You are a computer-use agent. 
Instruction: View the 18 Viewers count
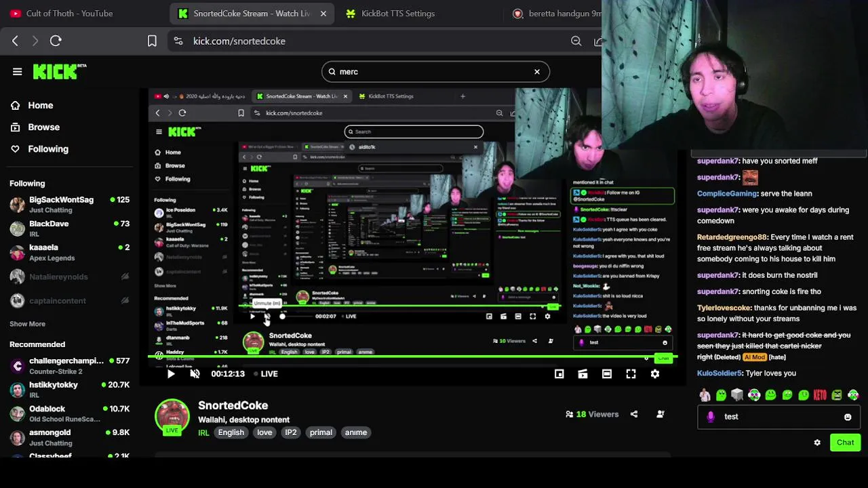point(592,414)
